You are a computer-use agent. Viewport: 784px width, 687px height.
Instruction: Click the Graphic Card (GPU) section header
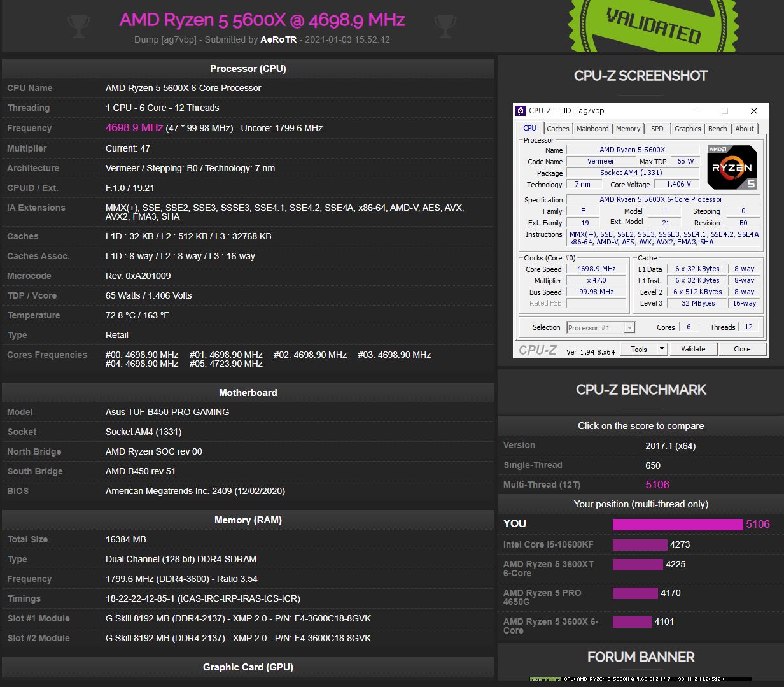click(248, 667)
